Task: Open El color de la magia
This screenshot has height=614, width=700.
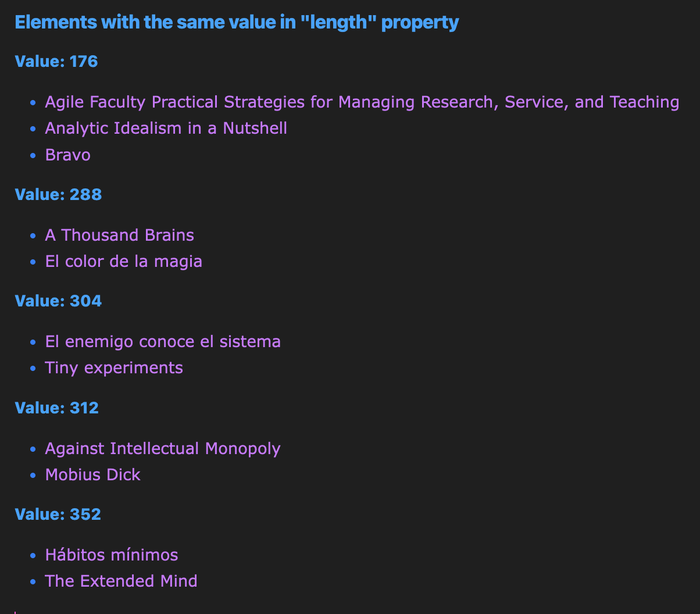Action: click(124, 262)
